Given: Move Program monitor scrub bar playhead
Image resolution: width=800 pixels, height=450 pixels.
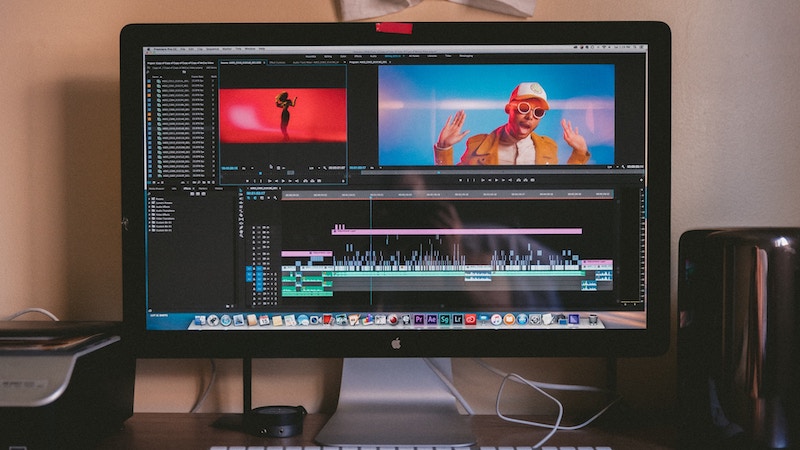Looking at the screenshot, I should (x=439, y=172).
